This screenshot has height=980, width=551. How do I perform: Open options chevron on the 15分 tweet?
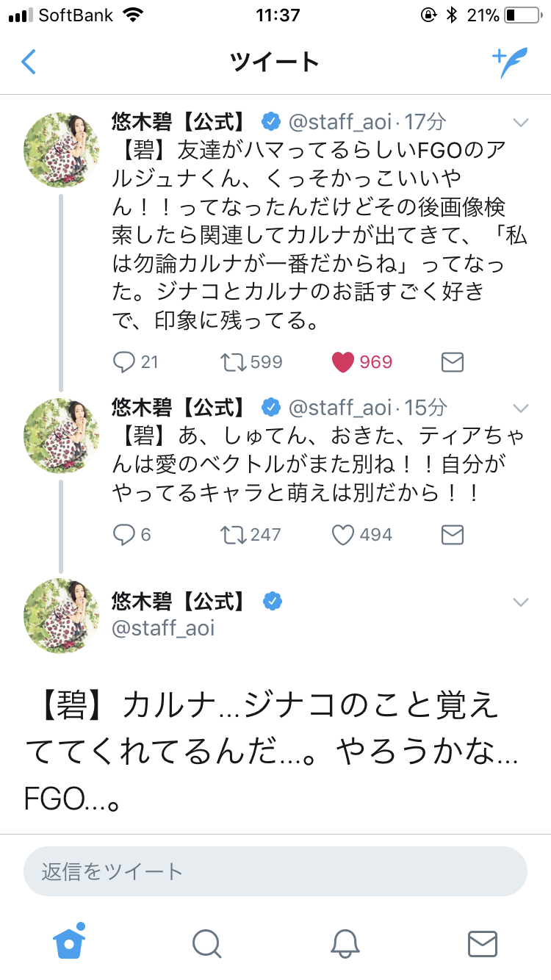[520, 408]
